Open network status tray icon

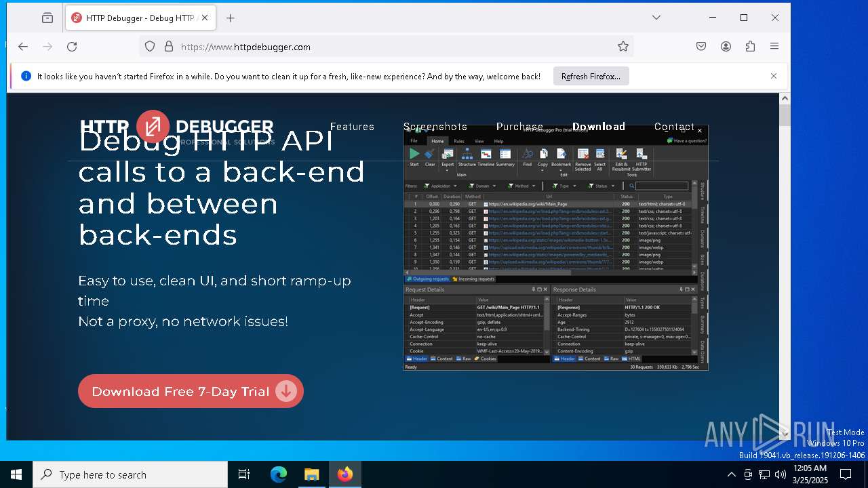coord(764,474)
